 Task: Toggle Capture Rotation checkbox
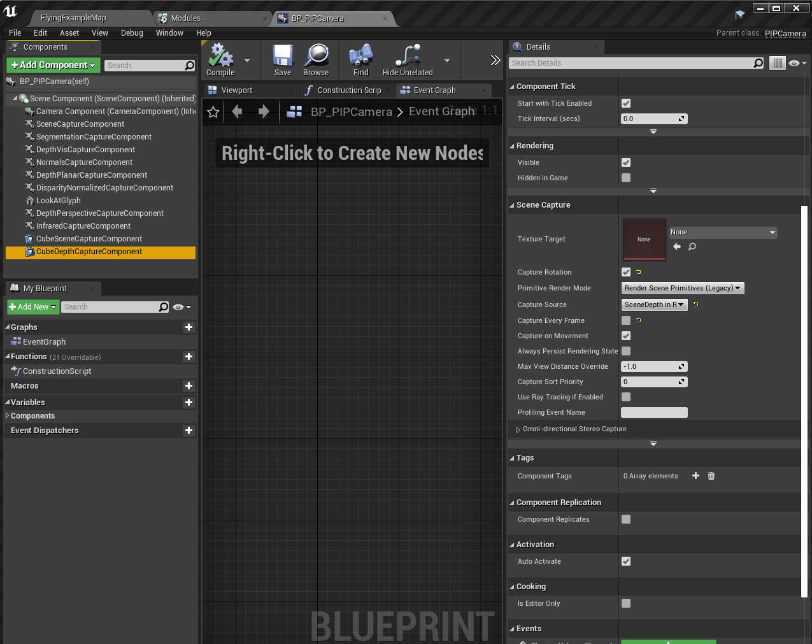tap(626, 272)
